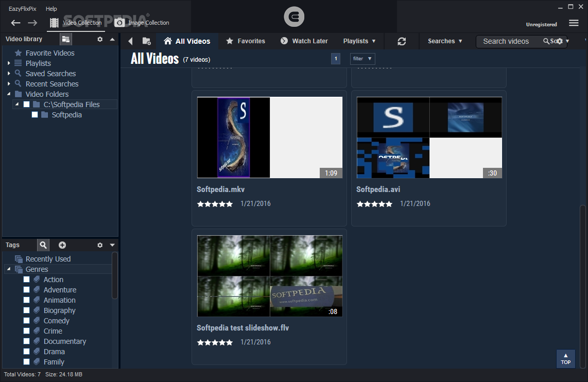Click the collapse sidebar triangle icon

pos(130,41)
